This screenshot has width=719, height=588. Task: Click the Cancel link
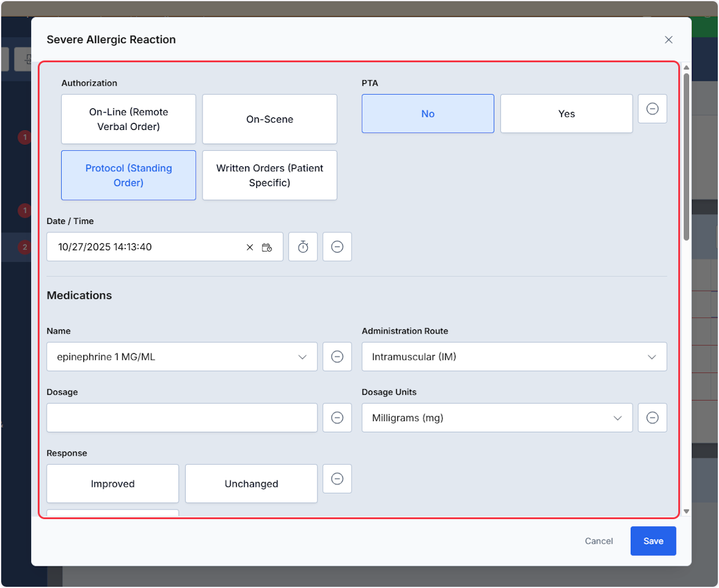pos(599,541)
